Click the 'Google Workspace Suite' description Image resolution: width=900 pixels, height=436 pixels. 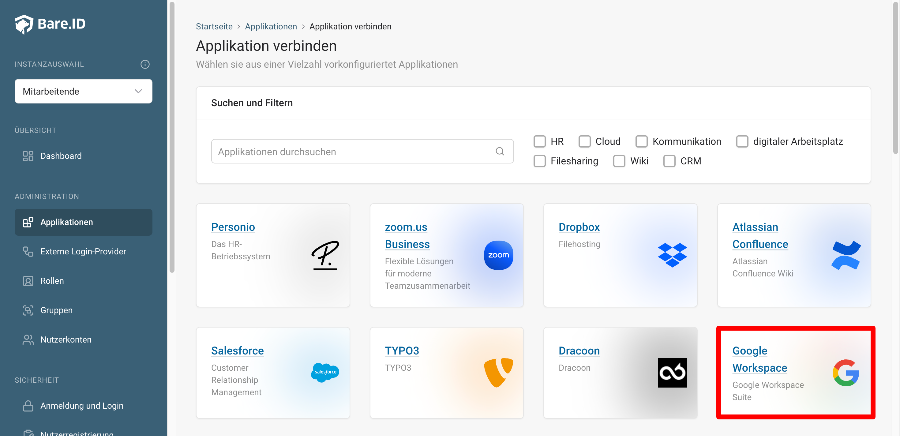click(x=768, y=391)
